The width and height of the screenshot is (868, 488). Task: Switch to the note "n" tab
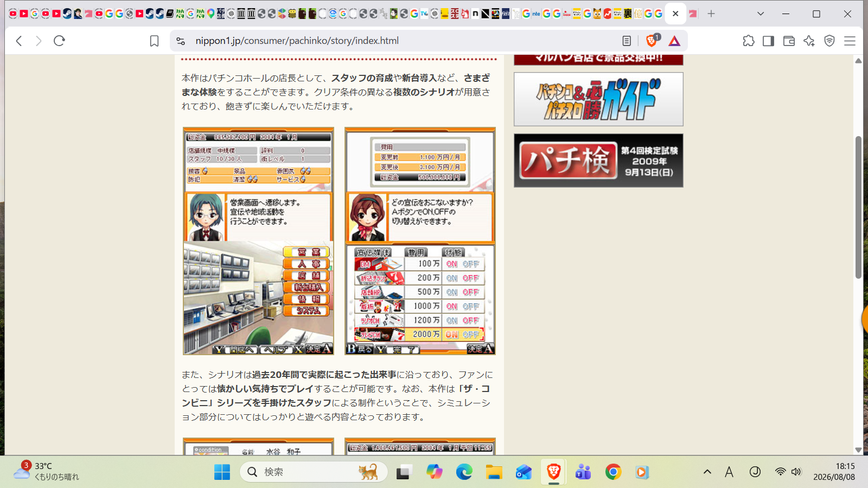pyautogui.click(x=475, y=14)
